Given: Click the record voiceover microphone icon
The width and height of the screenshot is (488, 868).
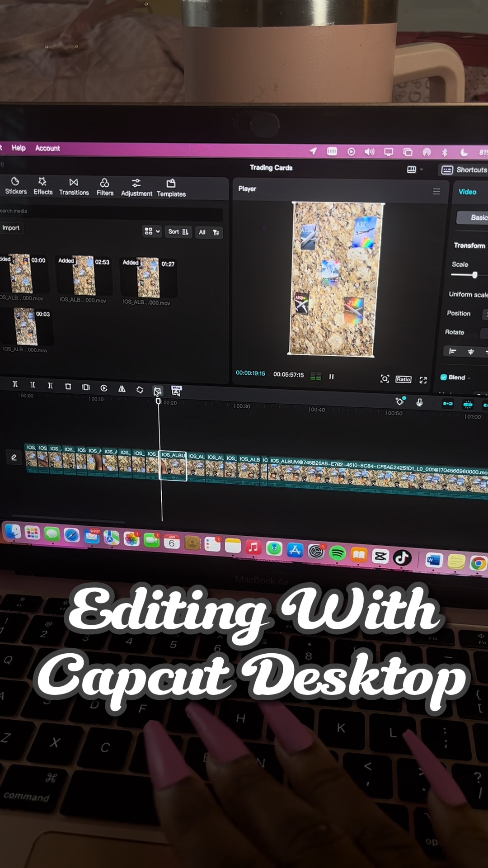Looking at the screenshot, I should coord(419,402).
